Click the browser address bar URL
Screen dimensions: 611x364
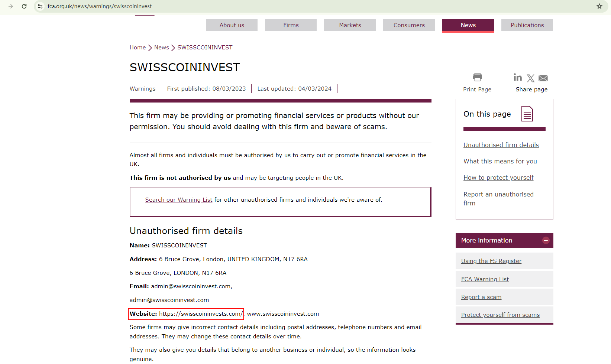100,6
